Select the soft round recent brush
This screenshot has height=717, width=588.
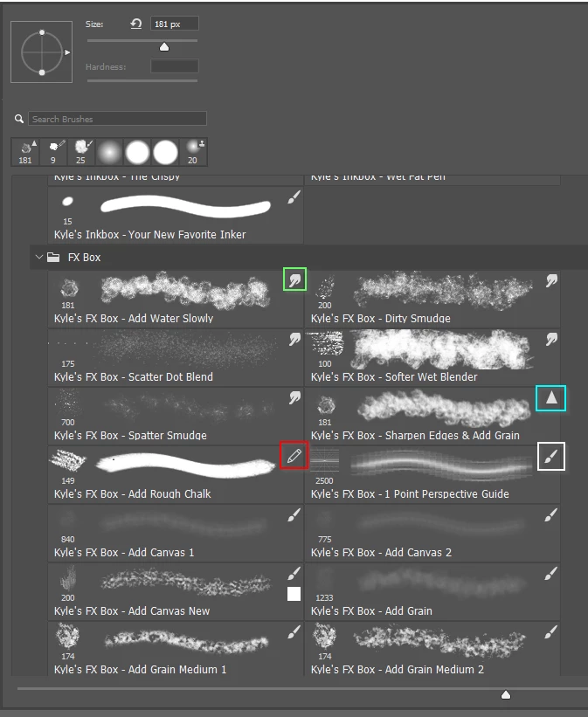[x=109, y=152]
